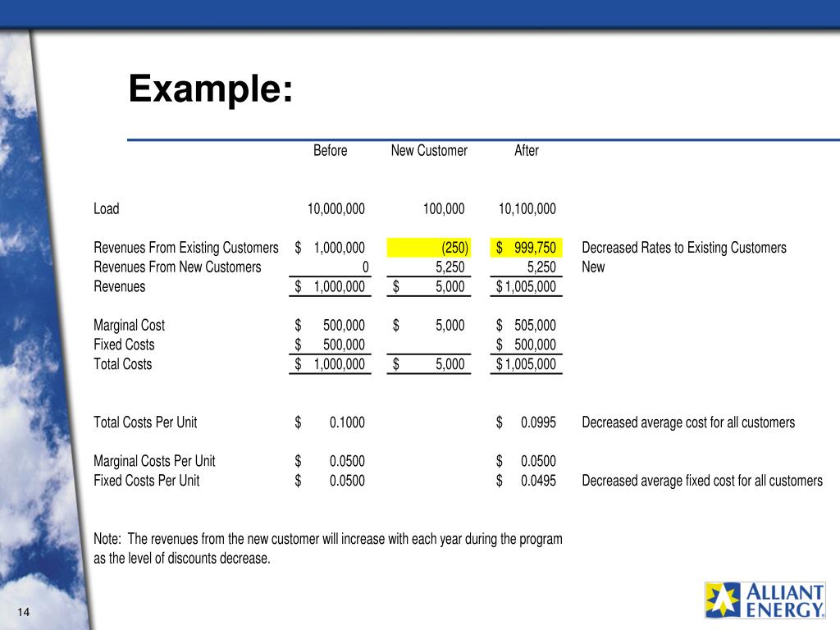The width and height of the screenshot is (840, 630).
Task: Click the 'After' column header
Action: click(527, 151)
